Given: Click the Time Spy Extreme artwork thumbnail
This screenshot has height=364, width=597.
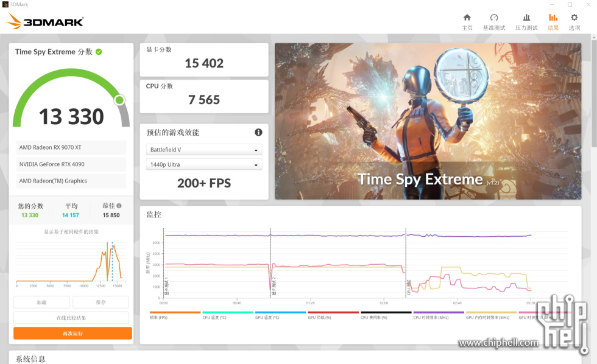Looking at the screenshot, I should point(428,121).
